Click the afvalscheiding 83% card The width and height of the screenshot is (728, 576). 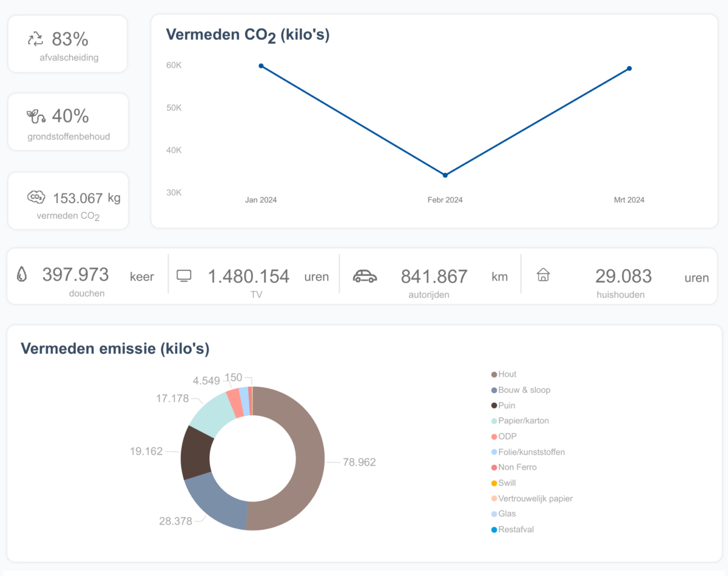pyautogui.click(x=67, y=44)
